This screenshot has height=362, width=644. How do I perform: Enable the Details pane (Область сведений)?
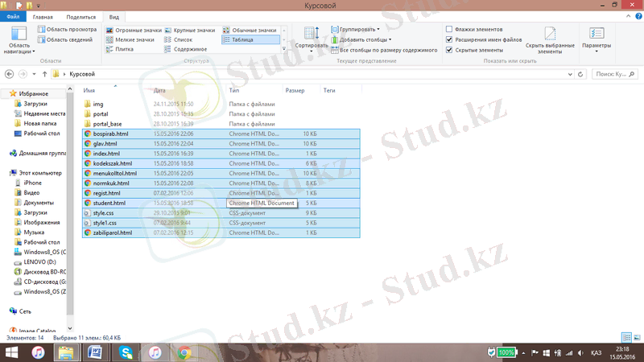65,39
